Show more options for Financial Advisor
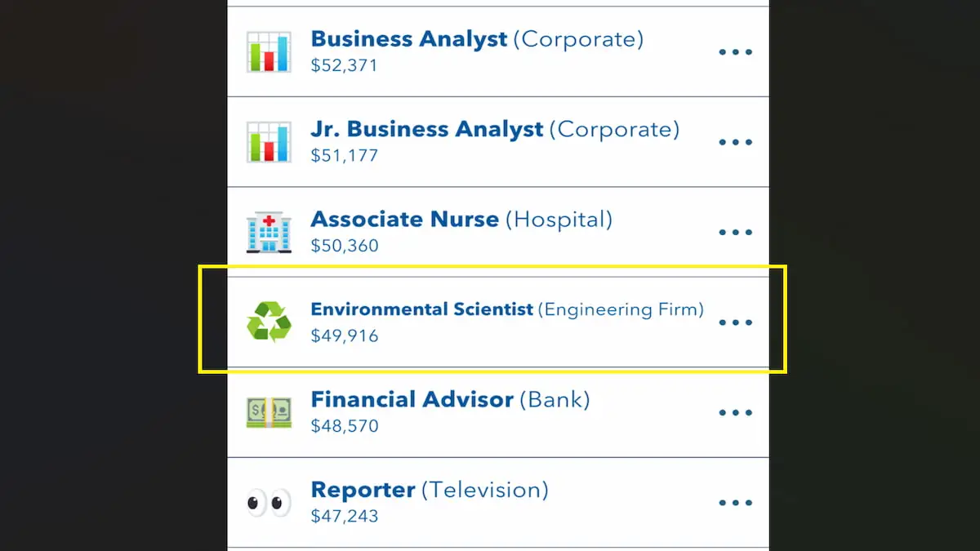Screen dimensions: 980x551 tap(735, 412)
